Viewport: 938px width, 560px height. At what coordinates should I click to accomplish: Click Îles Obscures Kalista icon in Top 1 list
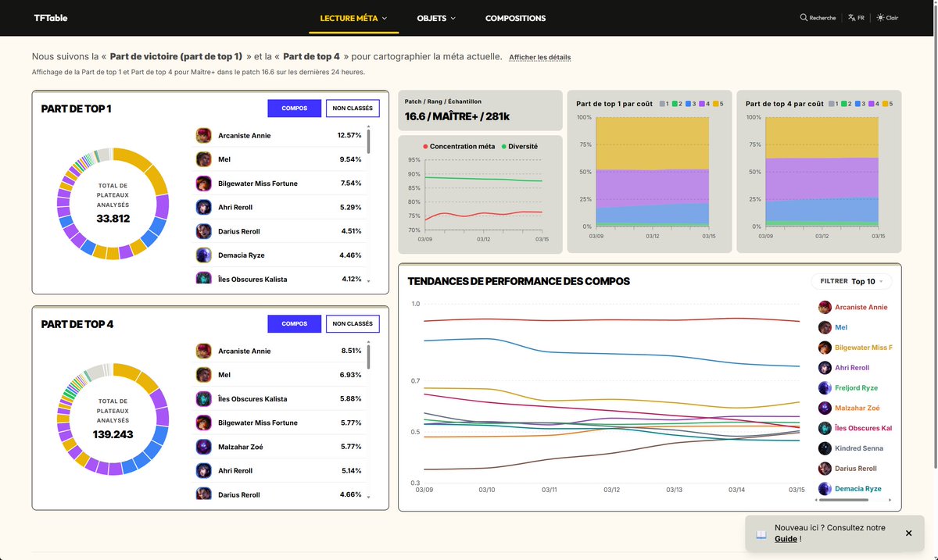coord(204,277)
